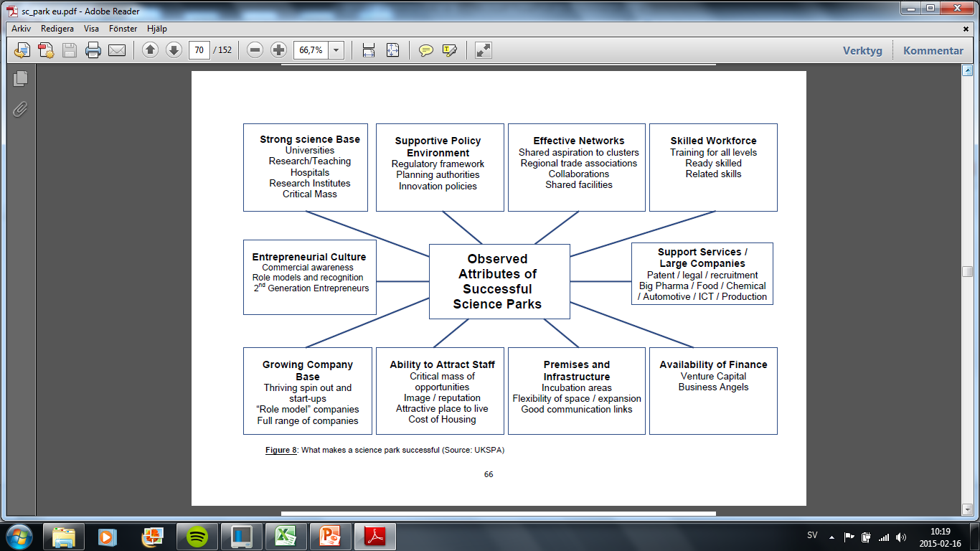Click the page number field showing 70
Image resolution: width=980 pixels, height=551 pixels.
[199, 50]
